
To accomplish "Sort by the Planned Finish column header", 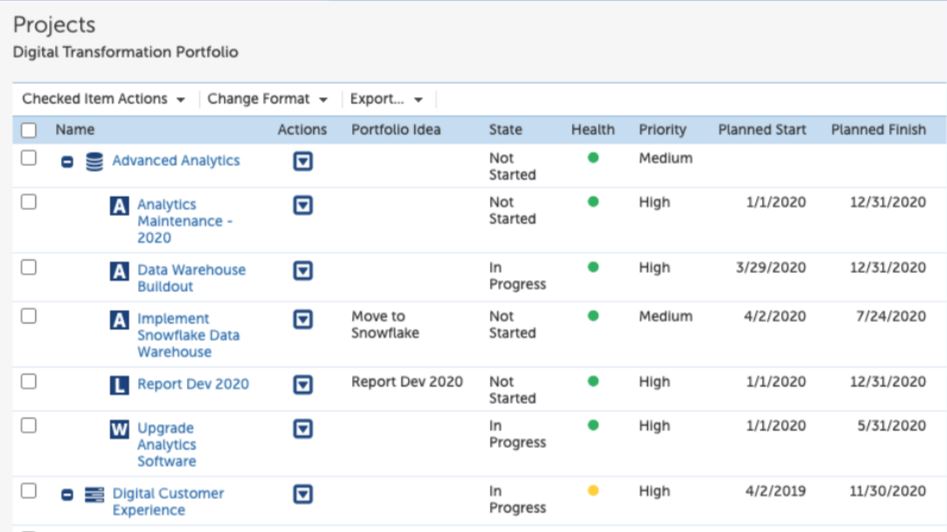I will coord(878,130).
